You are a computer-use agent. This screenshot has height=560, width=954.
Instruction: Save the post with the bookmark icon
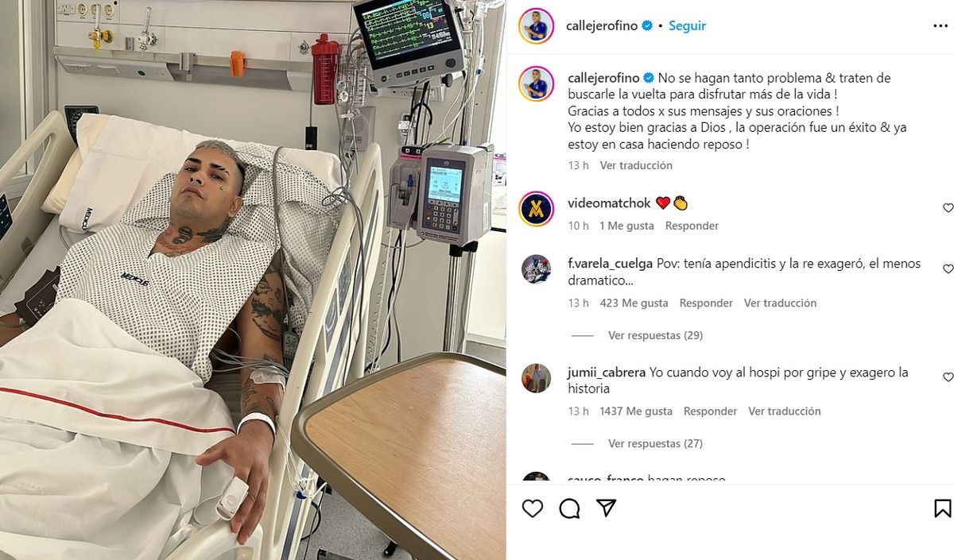coord(942,508)
